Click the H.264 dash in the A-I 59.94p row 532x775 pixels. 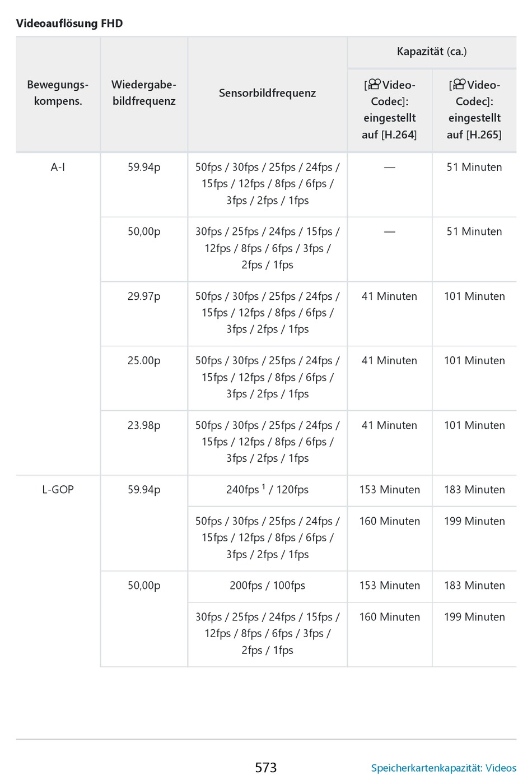click(390, 168)
